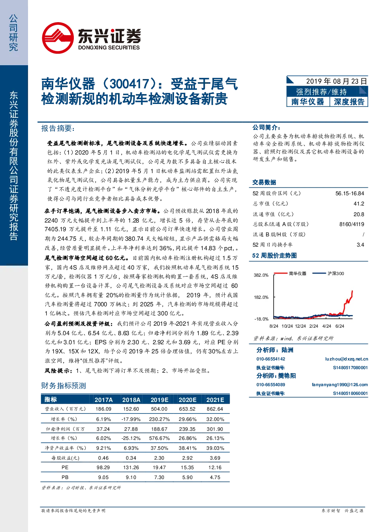Screen dimensions: 392x532
Task: Click the date 2019年08月23日
Action: [x=337, y=81]
